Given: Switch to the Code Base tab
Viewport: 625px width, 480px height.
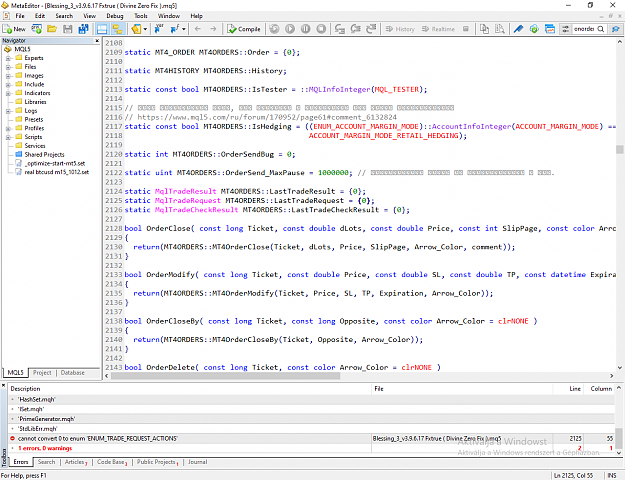Looking at the screenshot, I should (111, 462).
